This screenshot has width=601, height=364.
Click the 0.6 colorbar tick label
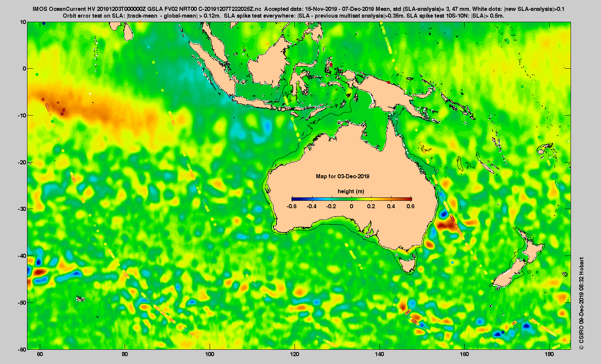coord(411,206)
